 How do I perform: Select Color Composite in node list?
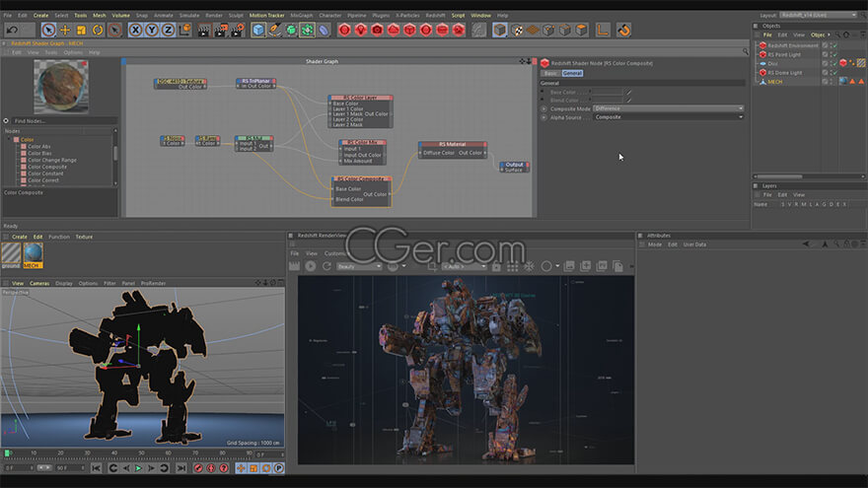[x=47, y=167]
